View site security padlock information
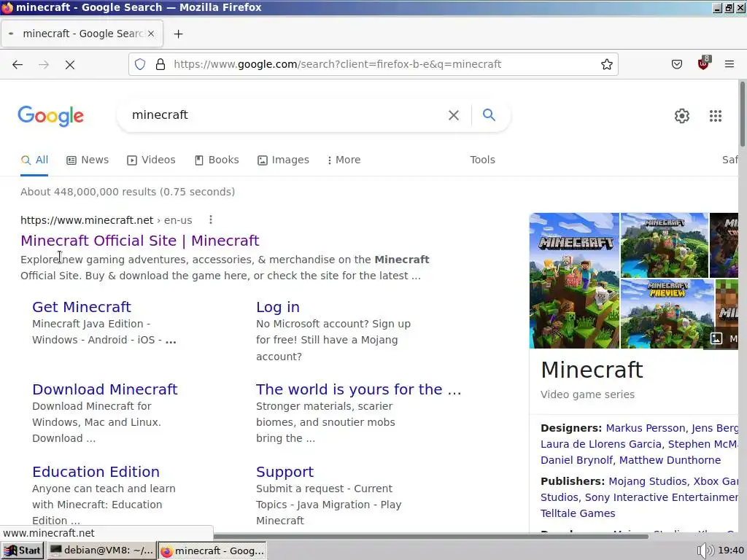This screenshot has height=560, width=747. pos(160,64)
